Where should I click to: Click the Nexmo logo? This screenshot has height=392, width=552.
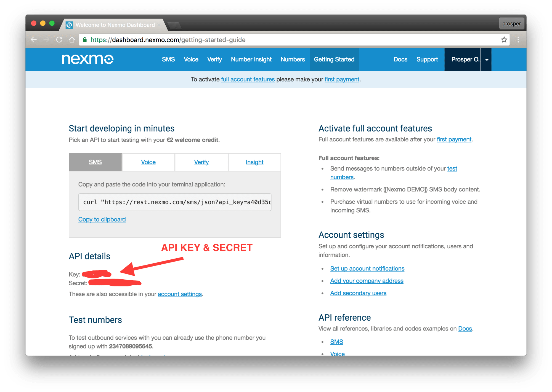coord(87,59)
